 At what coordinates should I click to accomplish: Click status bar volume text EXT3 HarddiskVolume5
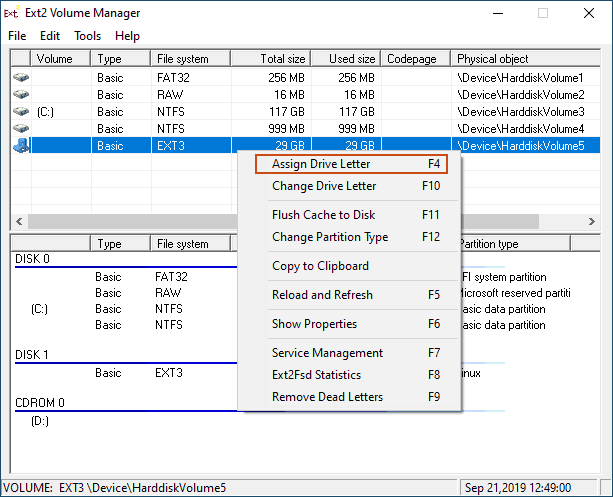tap(115, 488)
